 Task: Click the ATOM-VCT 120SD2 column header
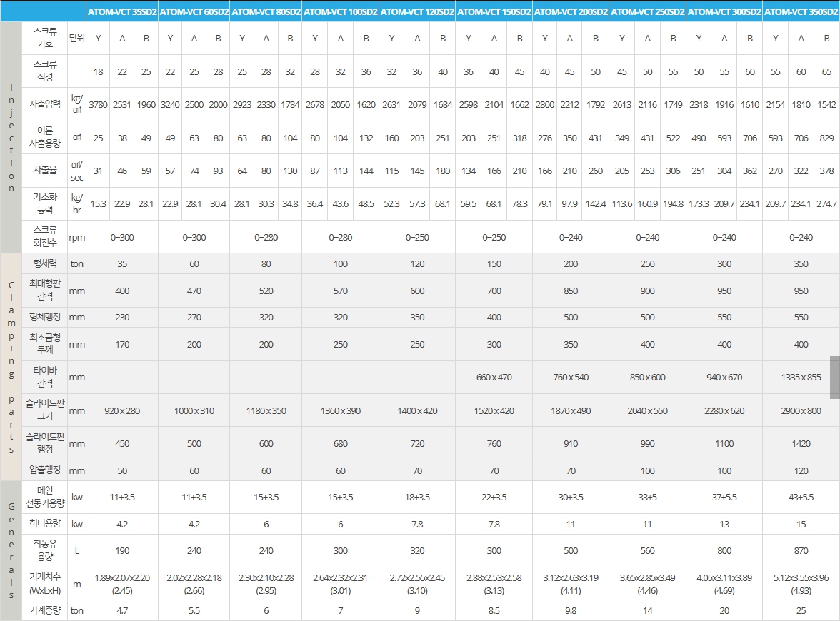pyautogui.click(x=417, y=11)
